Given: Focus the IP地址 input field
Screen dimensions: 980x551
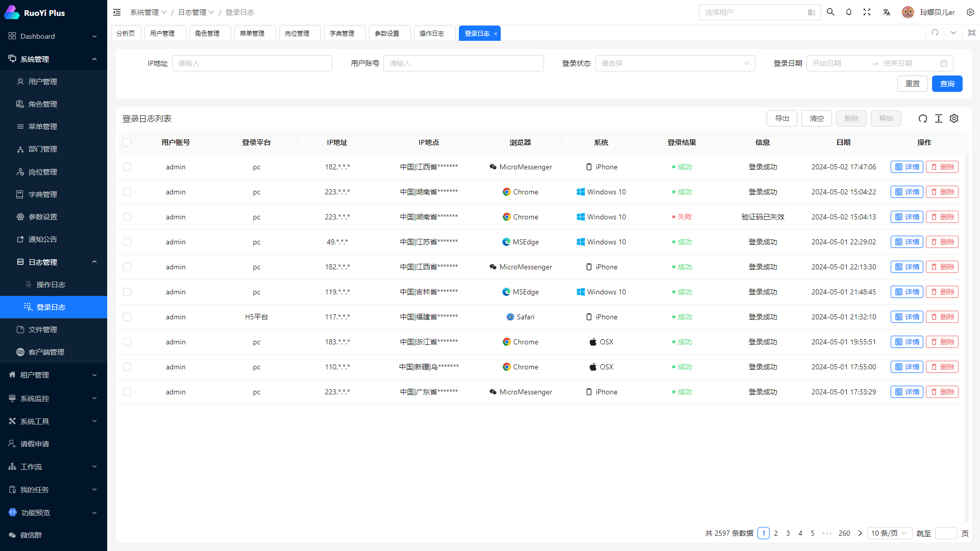Looking at the screenshot, I should coord(252,63).
